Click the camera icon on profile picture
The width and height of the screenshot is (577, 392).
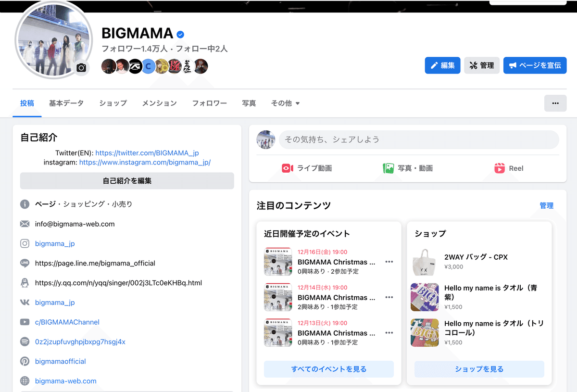pyautogui.click(x=81, y=68)
